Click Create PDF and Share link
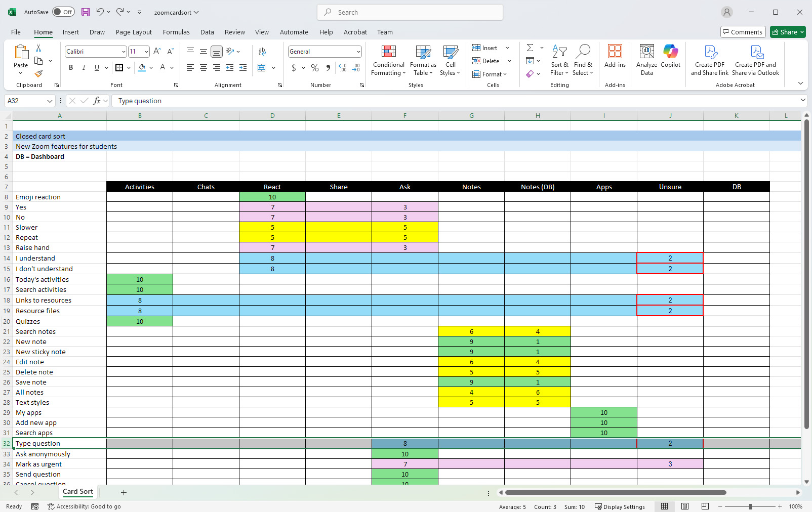This screenshot has width=812, height=512. 710,60
